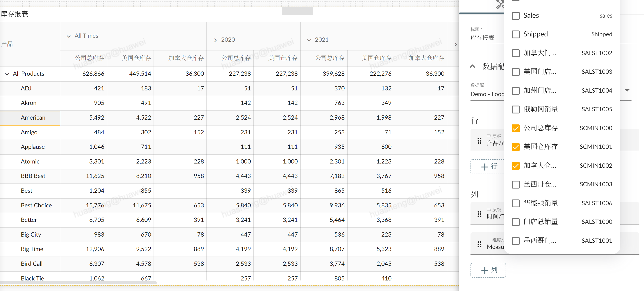
Task: Collapse the All Products row
Action: pyautogui.click(x=7, y=74)
